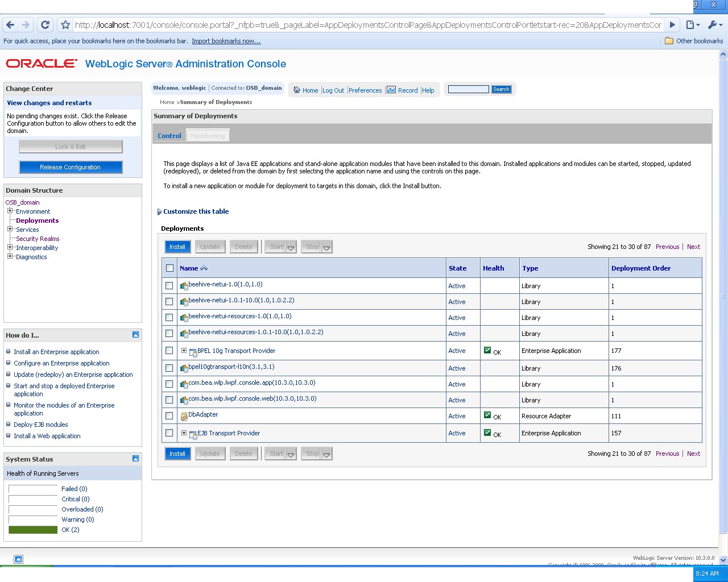Minimize the System Status panel

pyautogui.click(x=135, y=458)
